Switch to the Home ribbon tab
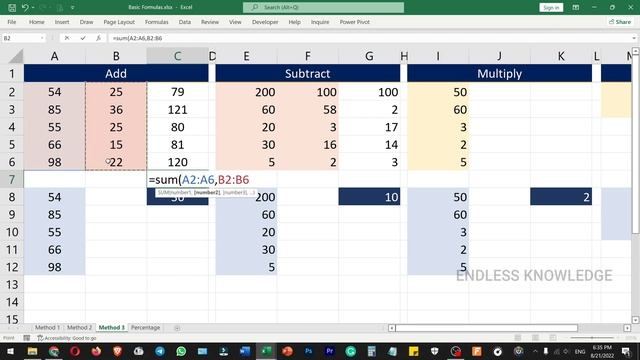Image resolution: width=640 pixels, height=360 pixels. coord(37,22)
